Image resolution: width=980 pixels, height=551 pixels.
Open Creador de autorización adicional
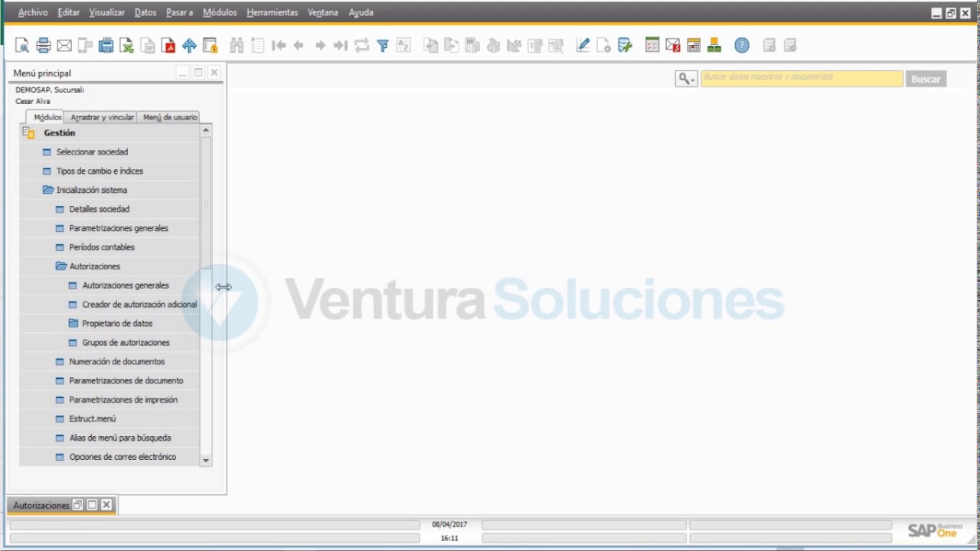[x=139, y=305]
